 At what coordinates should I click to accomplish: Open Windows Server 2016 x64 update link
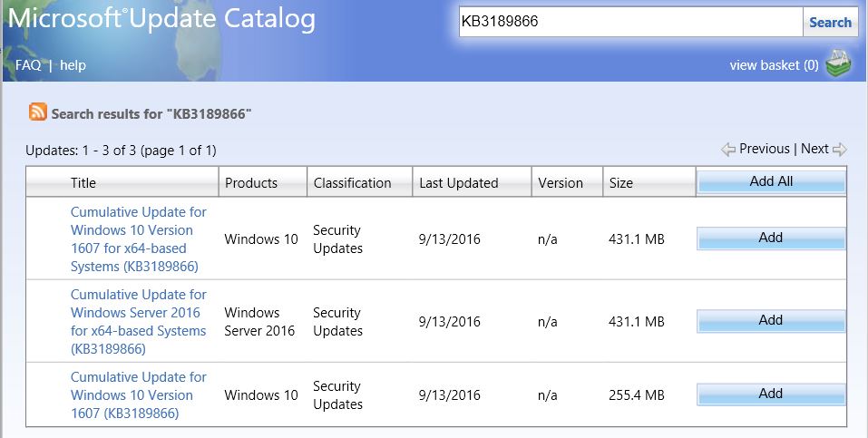(139, 322)
